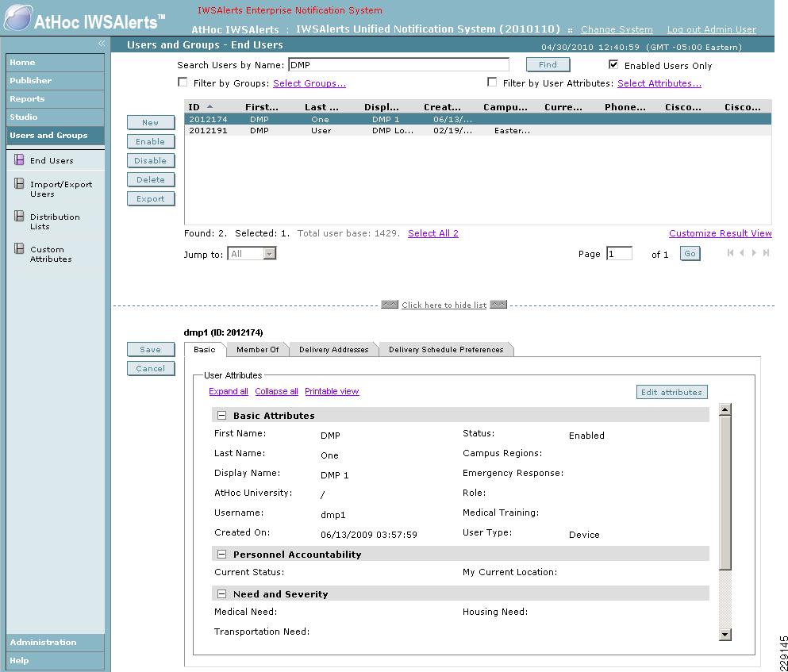Open Publisher in sidebar menu
This screenshot has height=672, width=788.
click(x=56, y=80)
